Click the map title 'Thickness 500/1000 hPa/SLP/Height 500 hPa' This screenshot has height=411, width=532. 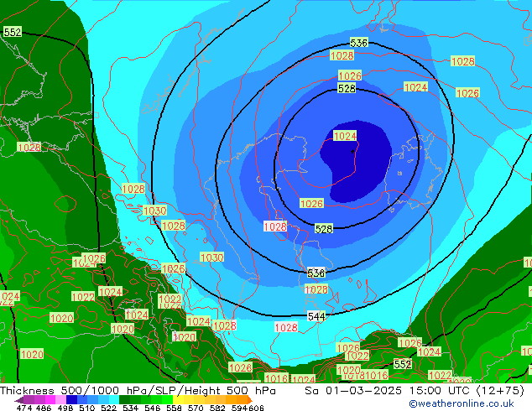point(138,390)
